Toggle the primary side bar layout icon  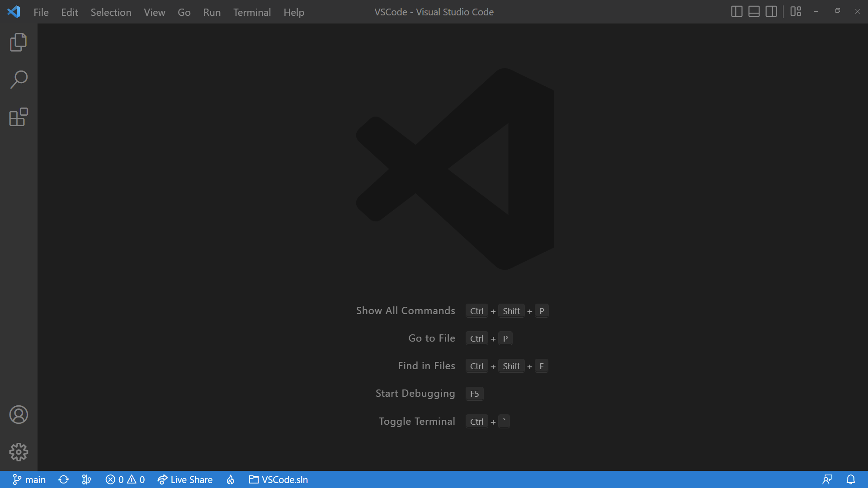coord(736,12)
